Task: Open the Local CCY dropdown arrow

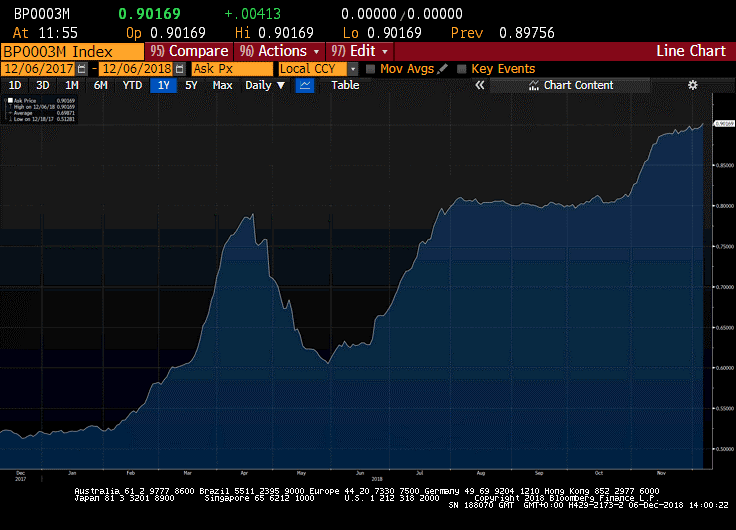Action: pos(353,69)
